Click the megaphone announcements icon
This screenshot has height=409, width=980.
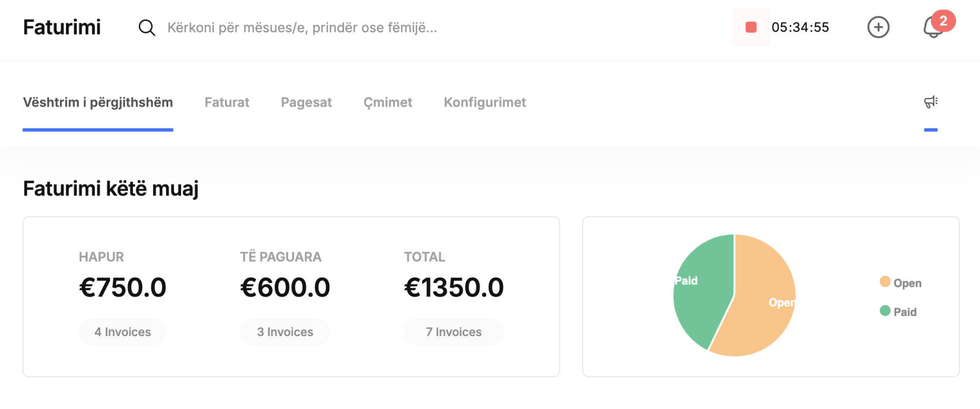[x=931, y=102]
